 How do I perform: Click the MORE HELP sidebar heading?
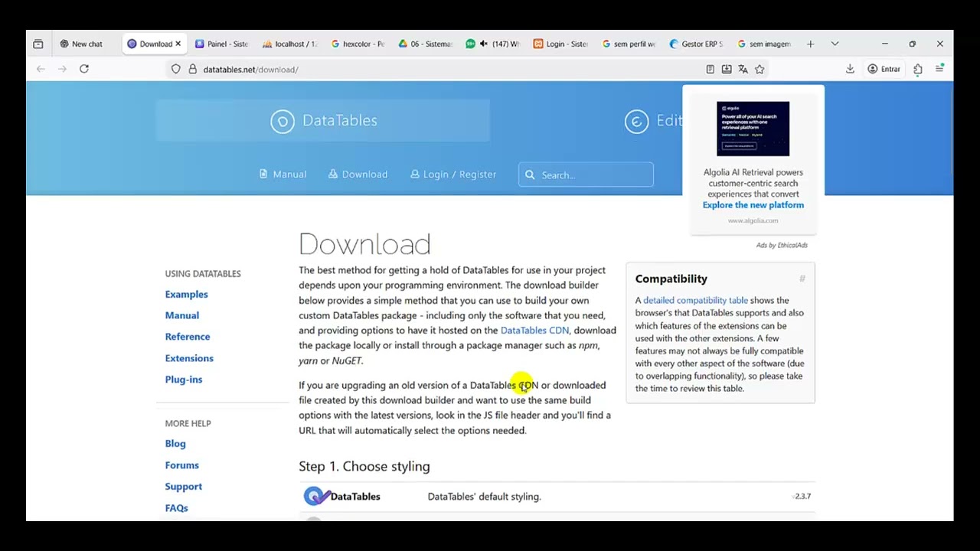[x=188, y=423]
